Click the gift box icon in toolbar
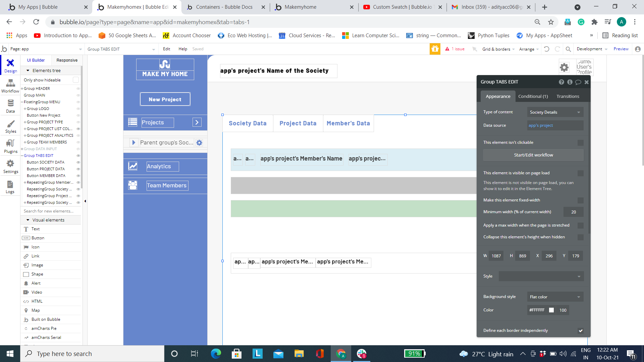This screenshot has height=362, width=644. point(435,49)
